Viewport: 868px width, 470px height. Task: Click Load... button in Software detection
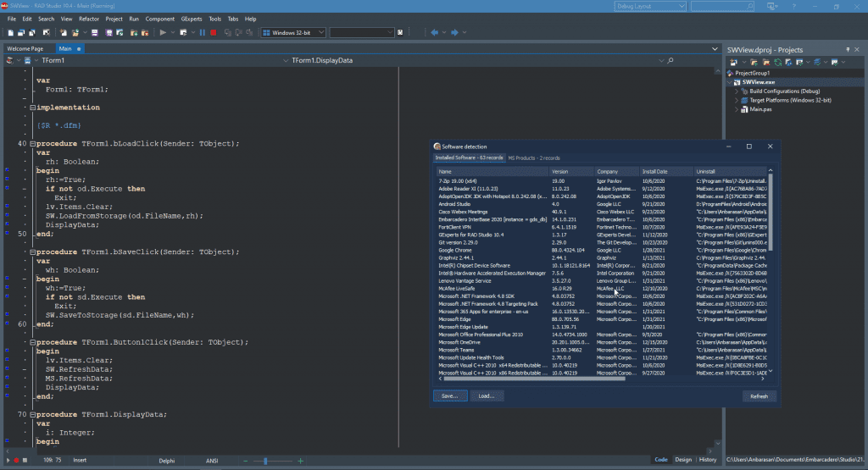[487, 396]
